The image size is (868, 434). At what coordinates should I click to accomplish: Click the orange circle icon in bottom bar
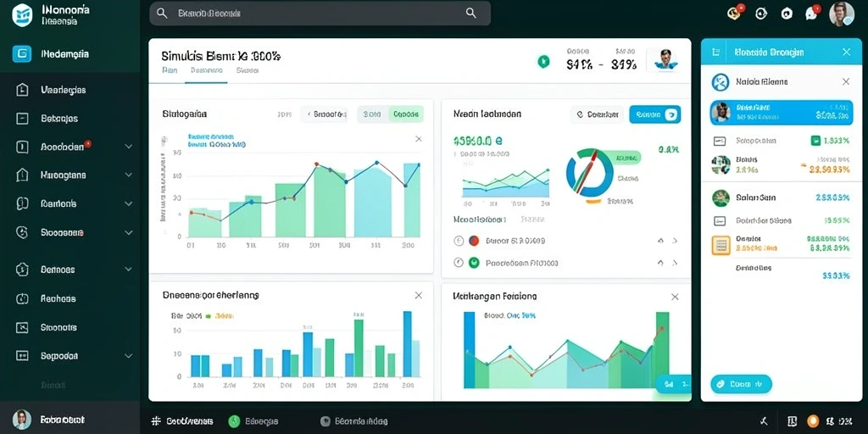813,420
